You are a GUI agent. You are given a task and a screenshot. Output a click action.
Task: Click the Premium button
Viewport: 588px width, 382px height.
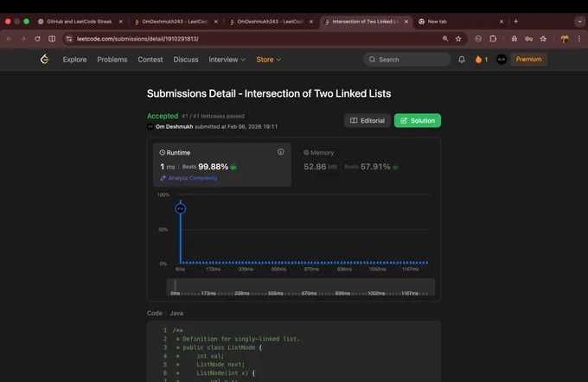pos(528,60)
